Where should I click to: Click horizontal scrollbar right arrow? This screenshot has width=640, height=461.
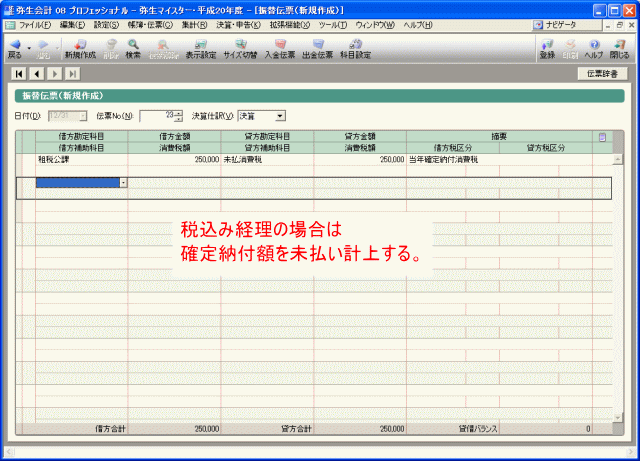coord(631,452)
